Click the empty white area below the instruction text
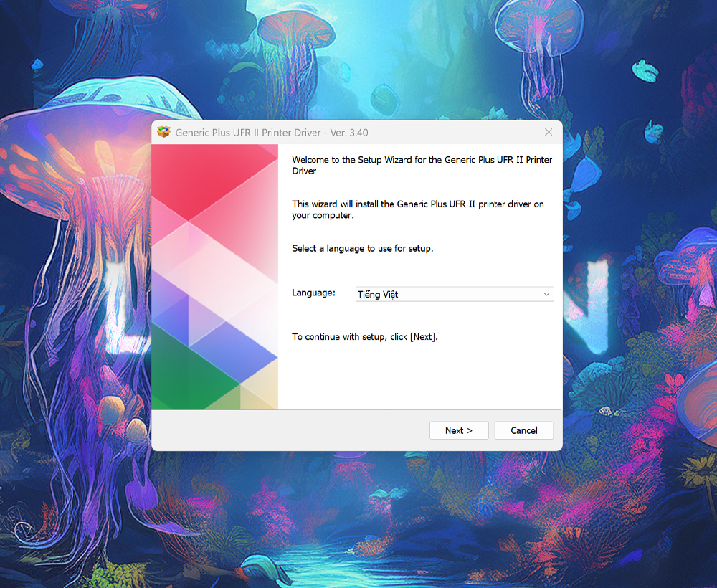Image resolution: width=717 pixels, height=588 pixels. pyautogui.click(x=416, y=376)
